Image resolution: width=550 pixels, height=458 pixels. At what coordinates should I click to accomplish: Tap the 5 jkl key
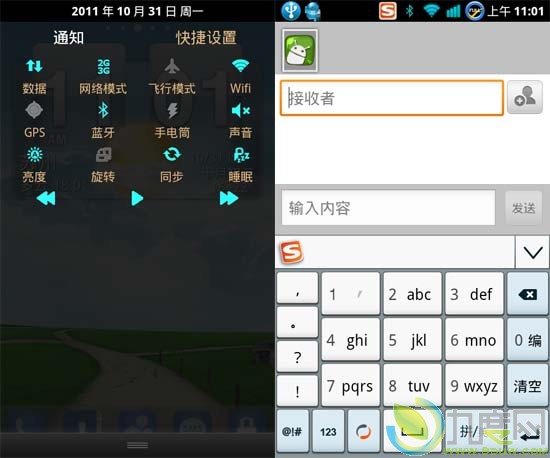412,339
